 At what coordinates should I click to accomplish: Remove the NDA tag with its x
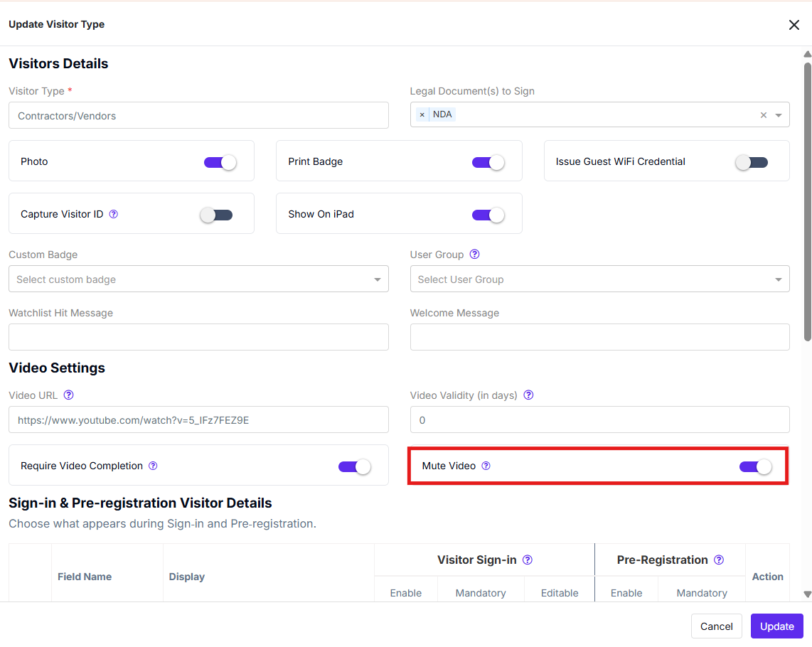pyautogui.click(x=422, y=114)
